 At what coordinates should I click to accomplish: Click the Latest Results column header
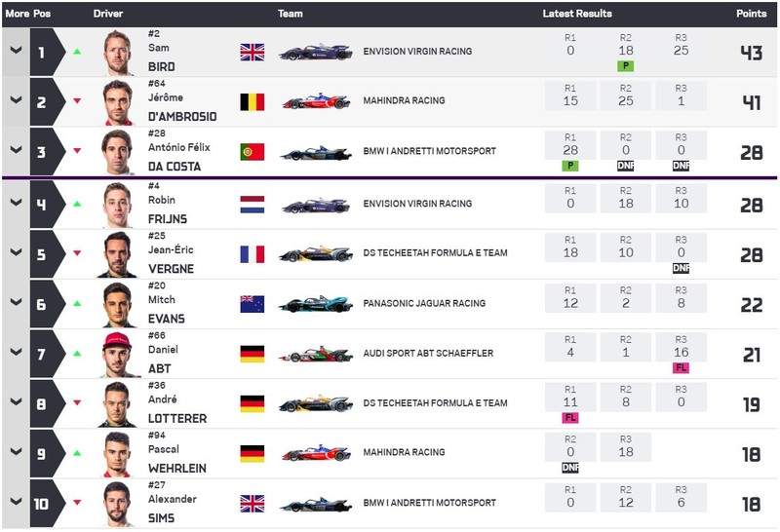coord(577,14)
